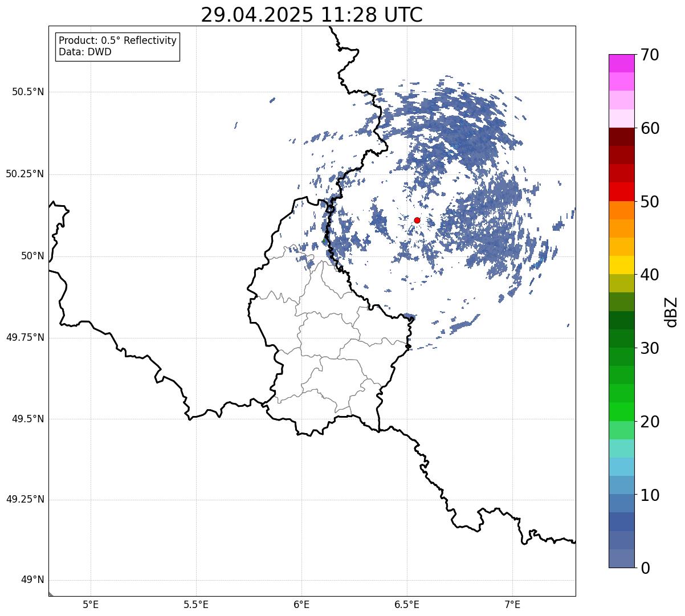Click the 49.5°N latitude label

pyautogui.click(x=28, y=419)
